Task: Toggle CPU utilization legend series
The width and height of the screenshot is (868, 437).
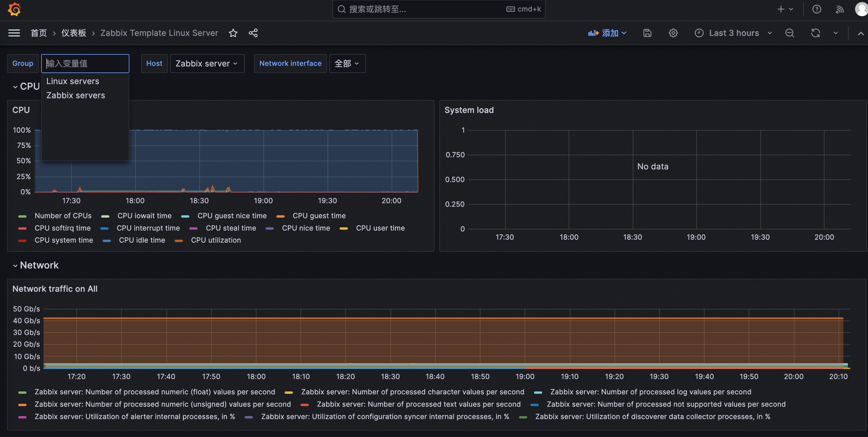Action: pos(216,240)
